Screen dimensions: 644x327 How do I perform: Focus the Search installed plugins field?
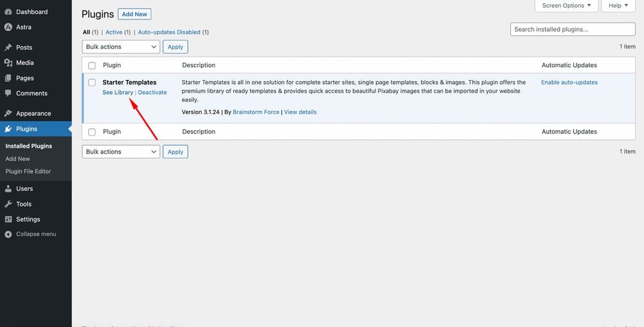pyautogui.click(x=573, y=30)
